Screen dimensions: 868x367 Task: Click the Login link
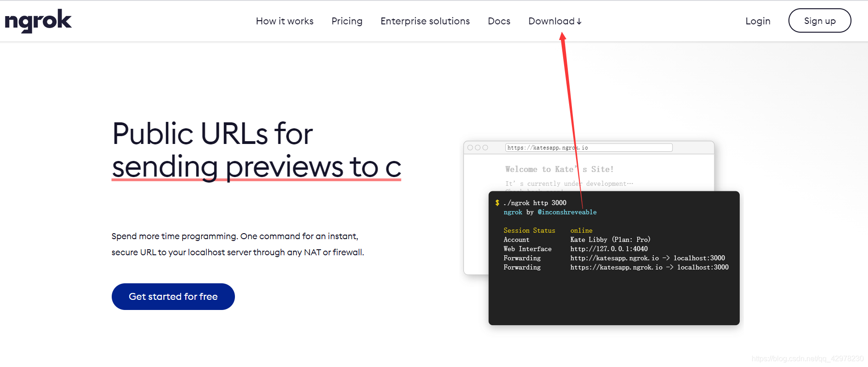coord(758,21)
